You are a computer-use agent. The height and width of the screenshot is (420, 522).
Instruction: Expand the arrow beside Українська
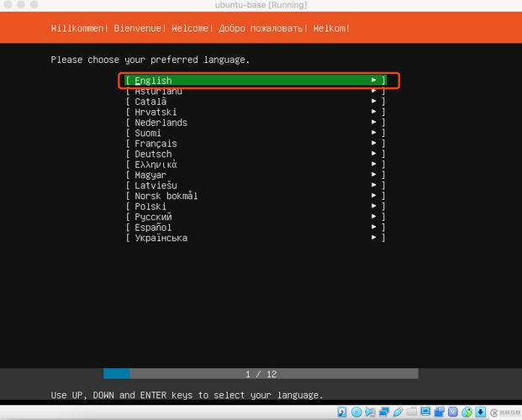374,238
